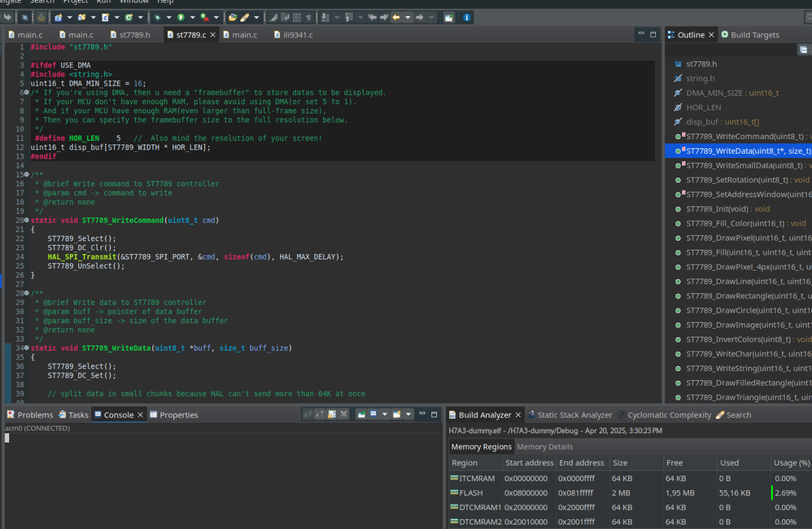Click the Build hammer icon
This screenshot has height=529, width=812.
tap(41, 17)
